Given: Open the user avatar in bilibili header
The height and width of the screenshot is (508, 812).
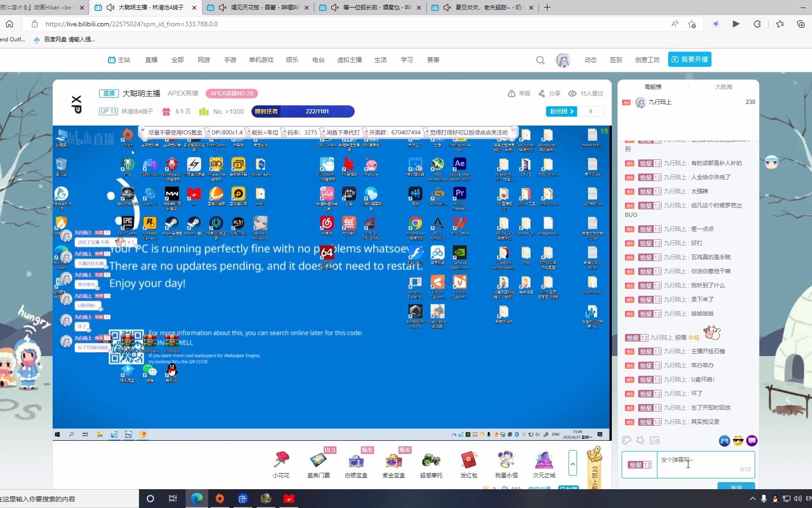Looking at the screenshot, I should (x=563, y=60).
